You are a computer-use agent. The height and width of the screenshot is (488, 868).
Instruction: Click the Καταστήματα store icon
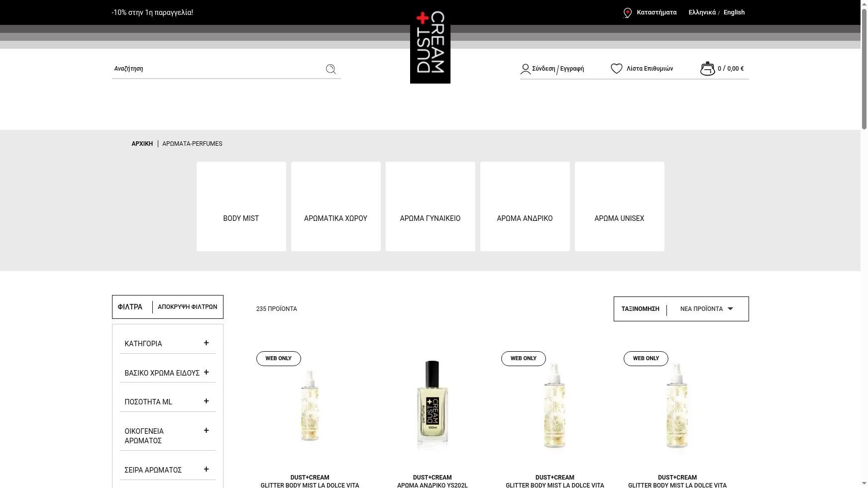[x=656, y=12]
